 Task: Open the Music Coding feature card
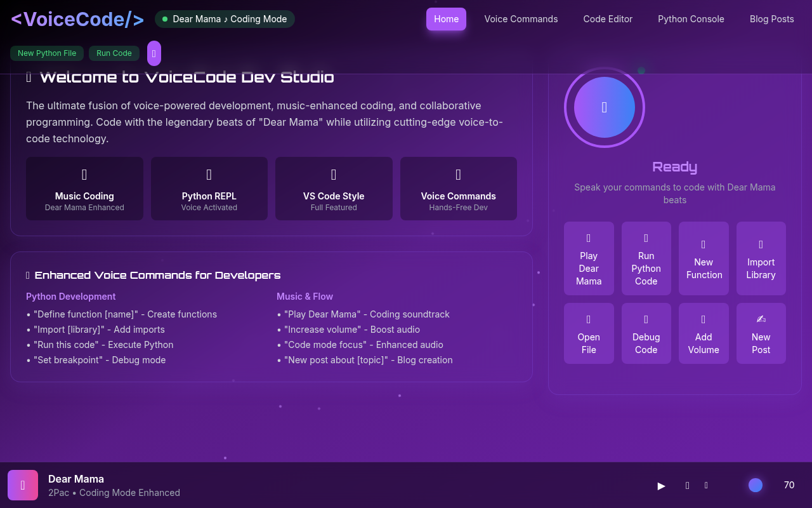point(84,189)
